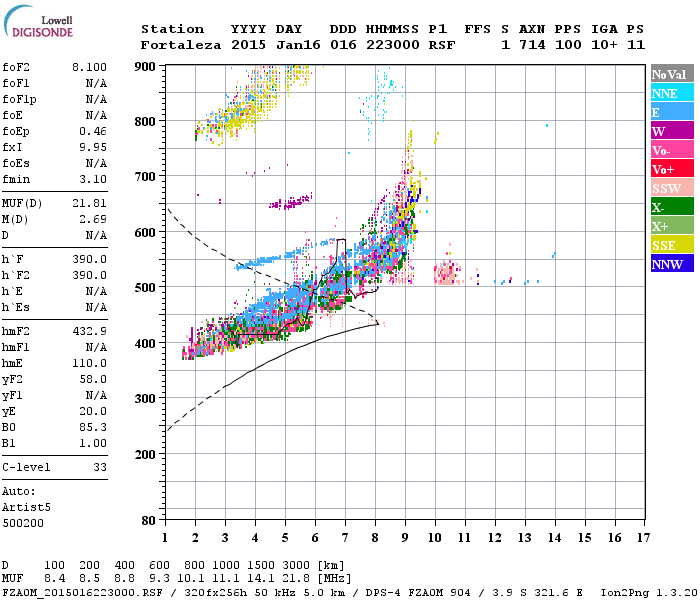700x600 pixels.
Task: Click the foEp value 0.46
Action: coord(93,131)
